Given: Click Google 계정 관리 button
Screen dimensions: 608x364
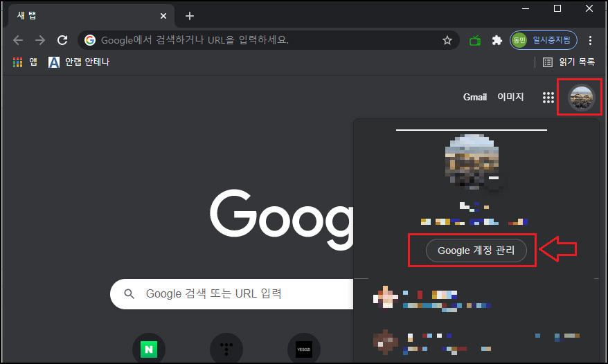Looking at the screenshot, I should pyautogui.click(x=476, y=251).
